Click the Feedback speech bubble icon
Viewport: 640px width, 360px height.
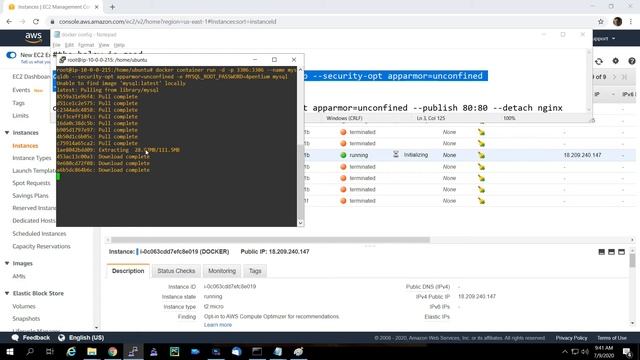[16, 338]
